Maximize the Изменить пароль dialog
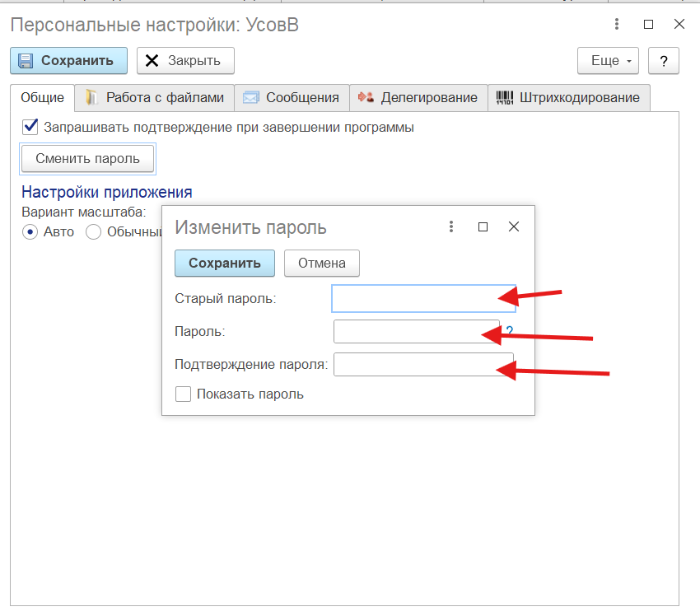The image size is (700, 616). pyautogui.click(x=483, y=226)
